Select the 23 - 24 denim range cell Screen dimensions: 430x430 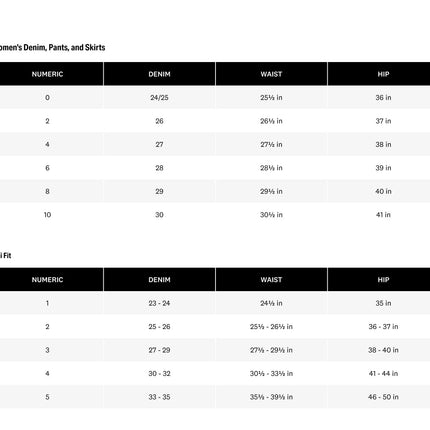coord(159,303)
